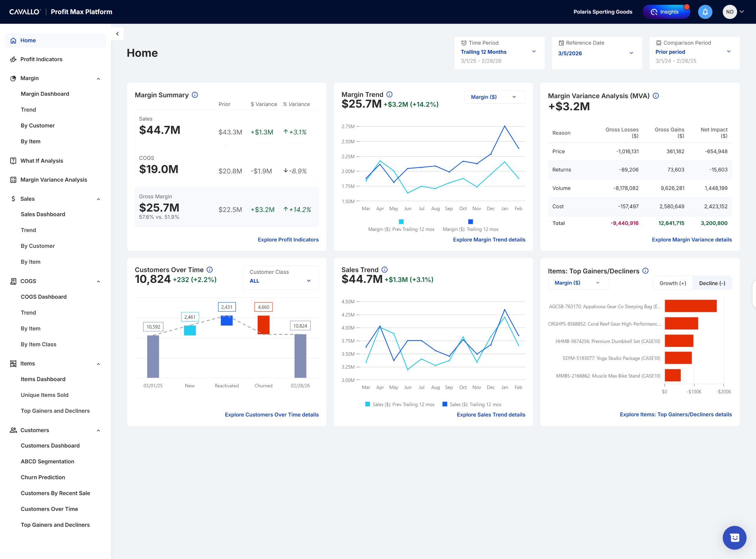Click the red Churned bar in the customers chart
The height and width of the screenshot is (559, 756).
[263, 324]
